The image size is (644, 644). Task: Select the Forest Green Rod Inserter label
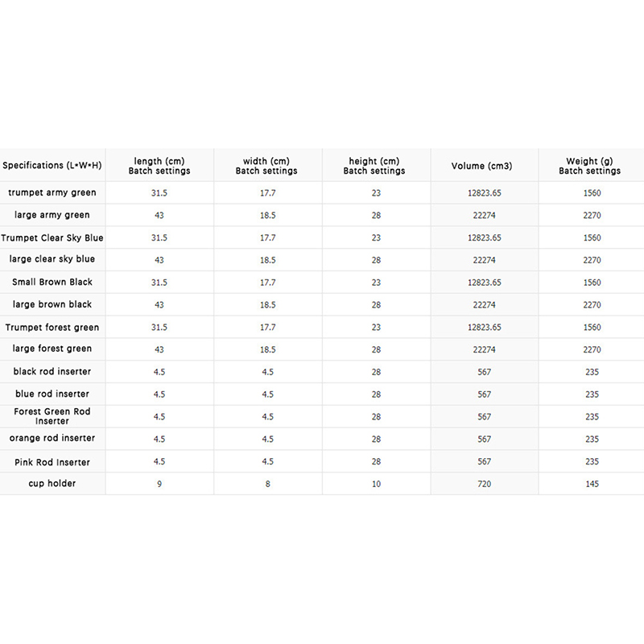[x=52, y=416]
